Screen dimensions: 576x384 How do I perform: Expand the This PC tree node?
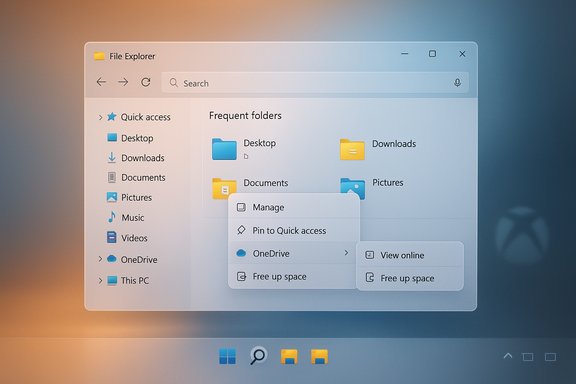coord(100,280)
